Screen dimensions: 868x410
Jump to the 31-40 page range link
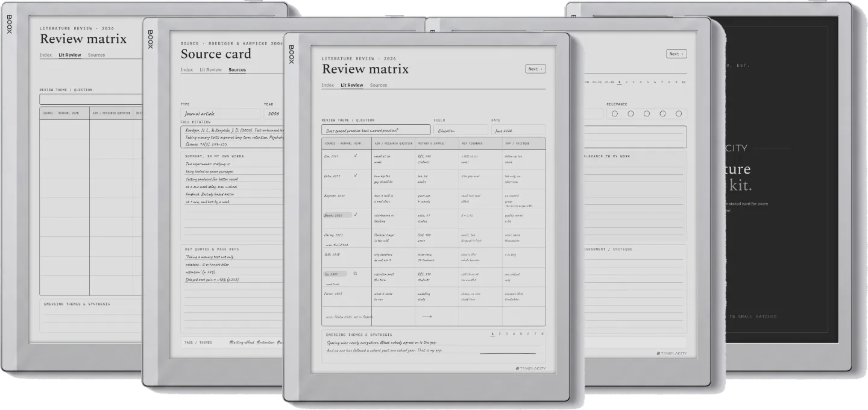(608, 82)
